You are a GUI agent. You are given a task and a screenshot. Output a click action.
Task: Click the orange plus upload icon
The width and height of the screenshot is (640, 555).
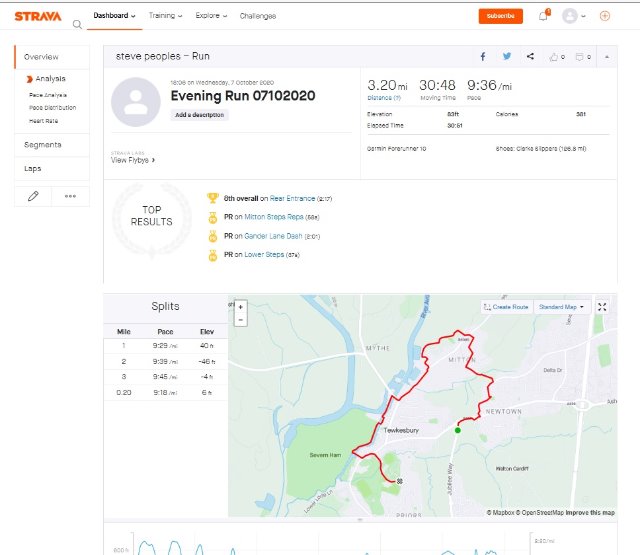coord(604,16)
